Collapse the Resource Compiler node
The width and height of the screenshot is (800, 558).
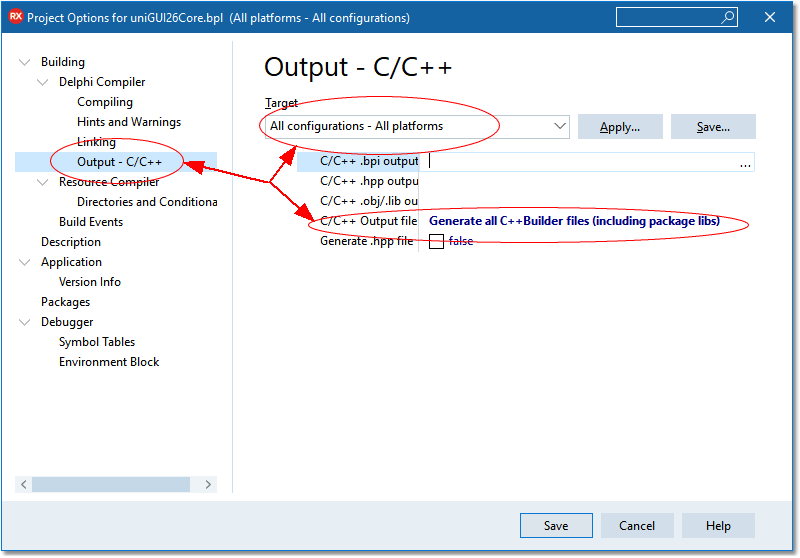[42, 182]
